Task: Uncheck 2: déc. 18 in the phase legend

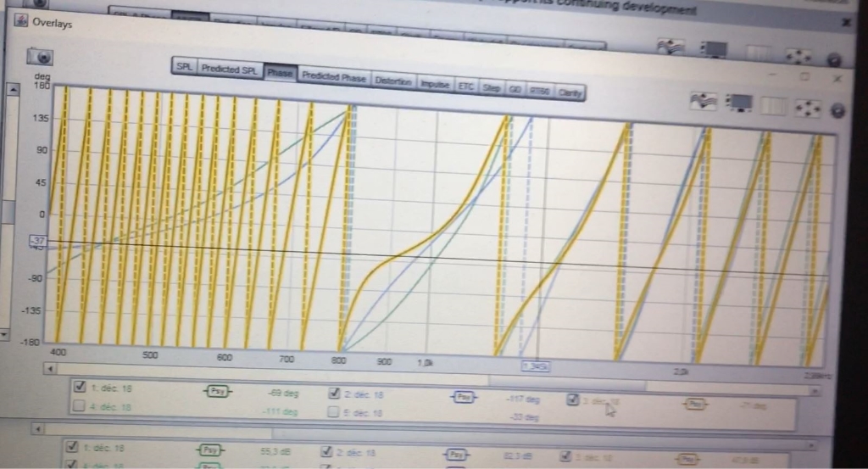Action: (335, 393)
